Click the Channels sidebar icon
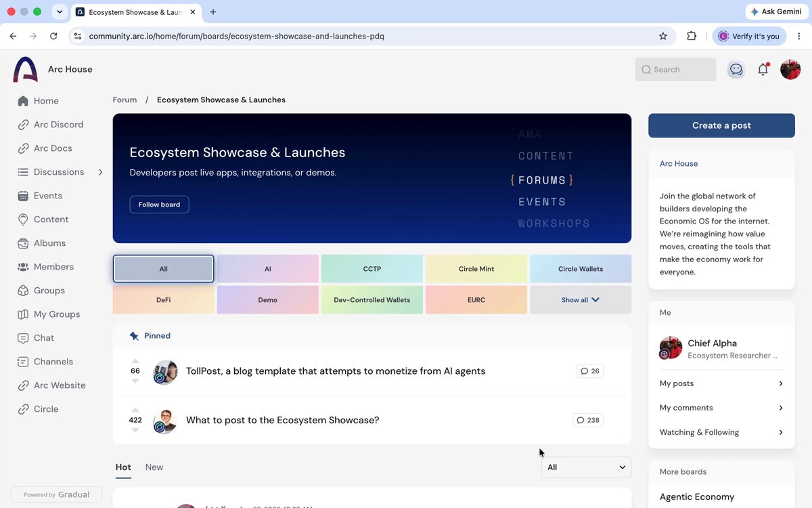The height and width of the screenshot is (508, 812). point(23,362)
